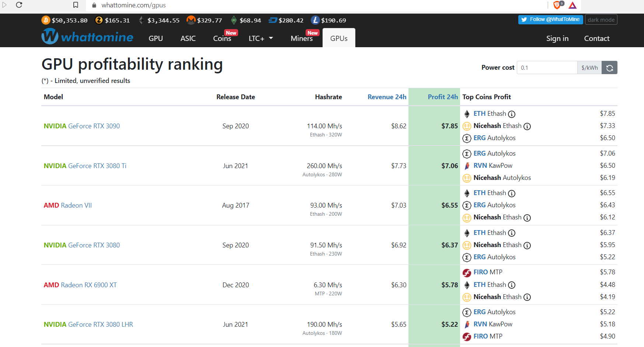
Task: Click the Dash icon beside $280.42
Action: [x=273, y=20]
